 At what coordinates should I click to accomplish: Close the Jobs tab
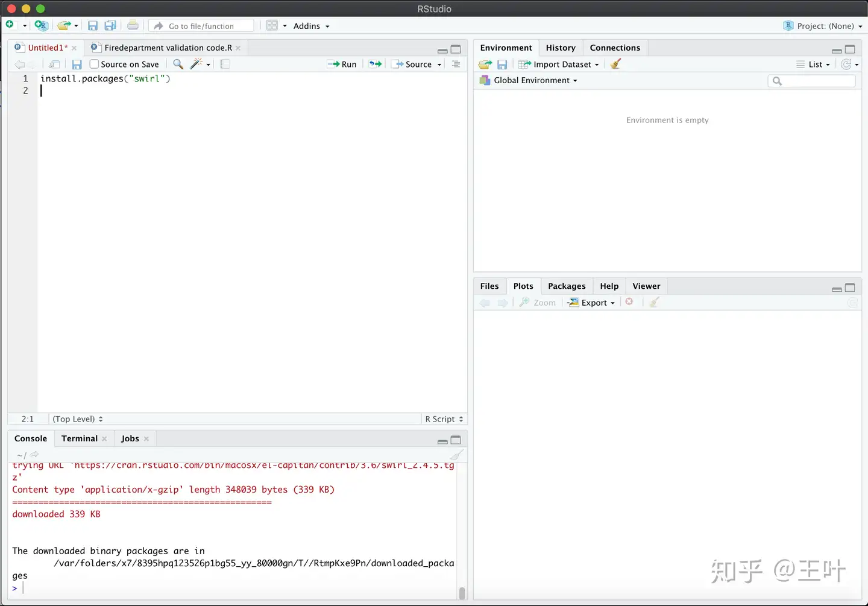146,439
